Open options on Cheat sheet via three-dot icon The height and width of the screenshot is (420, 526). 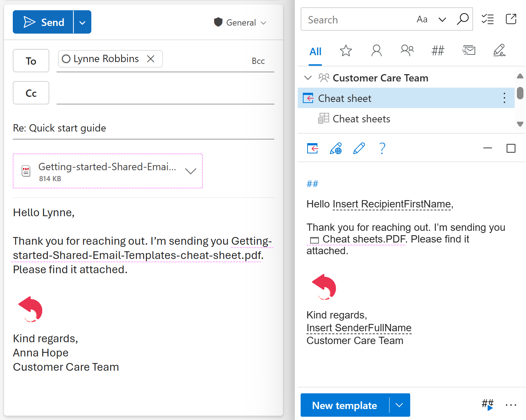504,98
